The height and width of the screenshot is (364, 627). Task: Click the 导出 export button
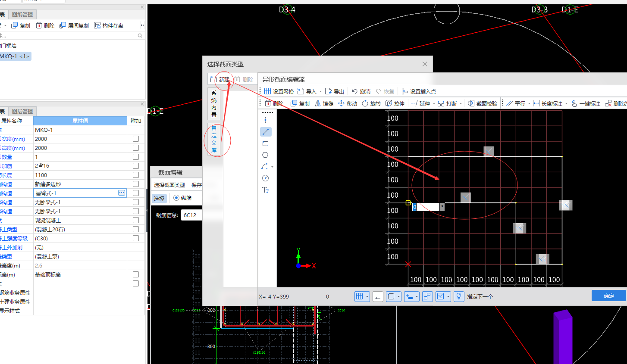coord(335,91)
